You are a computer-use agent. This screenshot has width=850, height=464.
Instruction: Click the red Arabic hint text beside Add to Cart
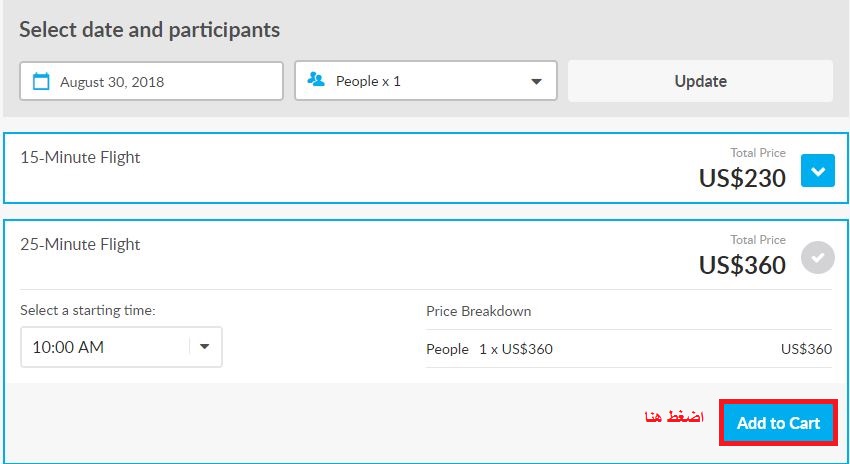pyautogui.click(x=674, y=416)
